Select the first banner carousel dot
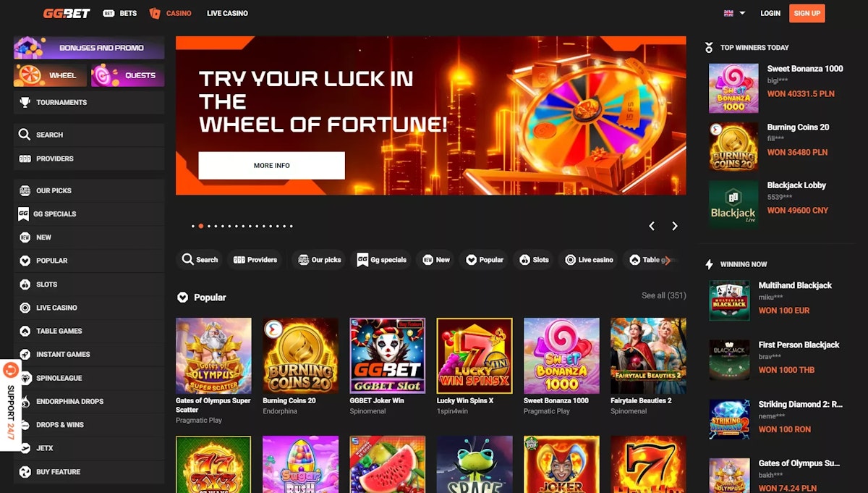The image size is (868, 493). coord(193,226)
